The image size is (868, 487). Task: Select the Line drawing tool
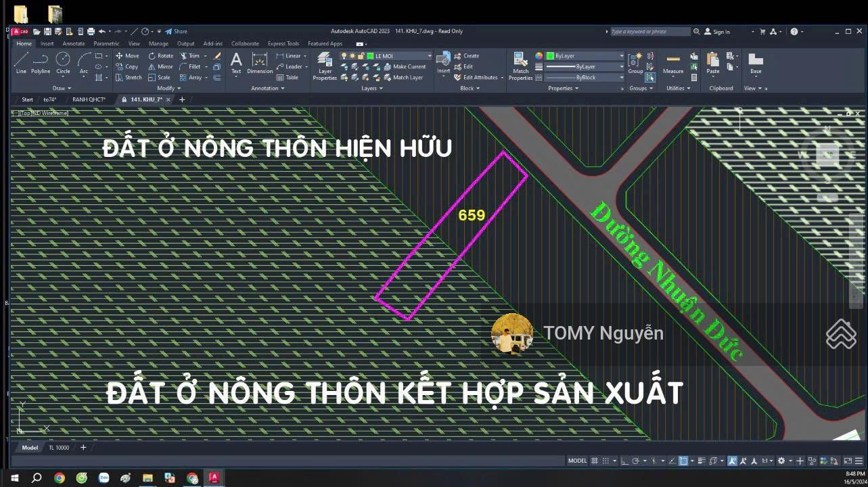click(x=21, y=62)
